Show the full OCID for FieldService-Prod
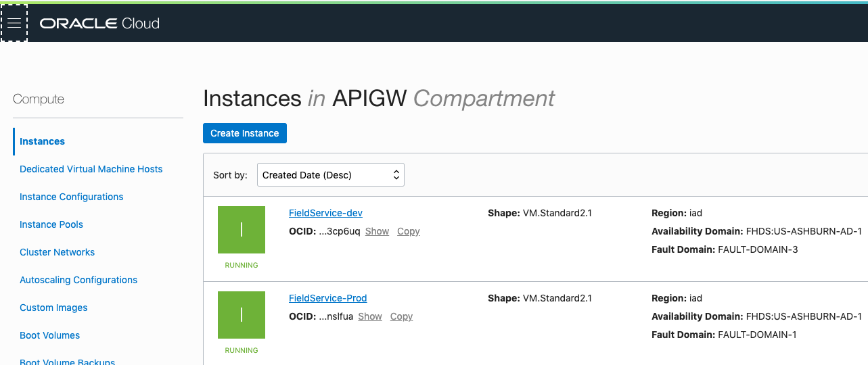 pyautogui.click(x=370, y=316)
